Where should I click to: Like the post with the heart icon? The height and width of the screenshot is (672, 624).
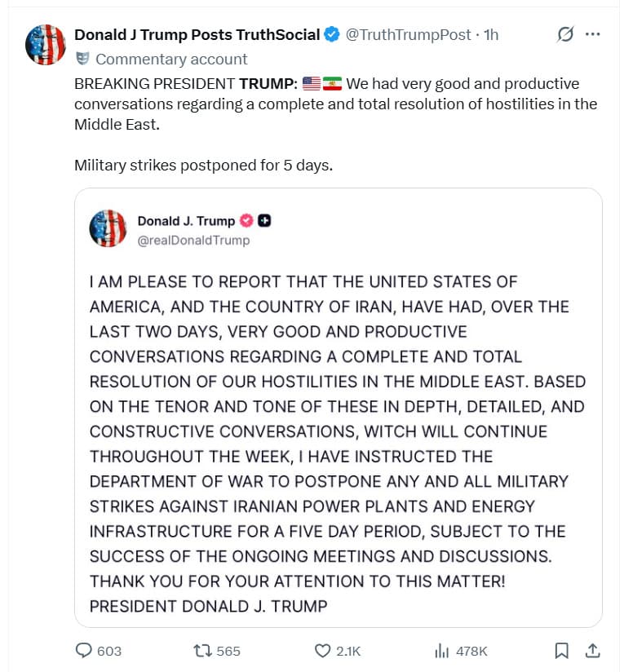pyautogui.click(x=322, y=651)
